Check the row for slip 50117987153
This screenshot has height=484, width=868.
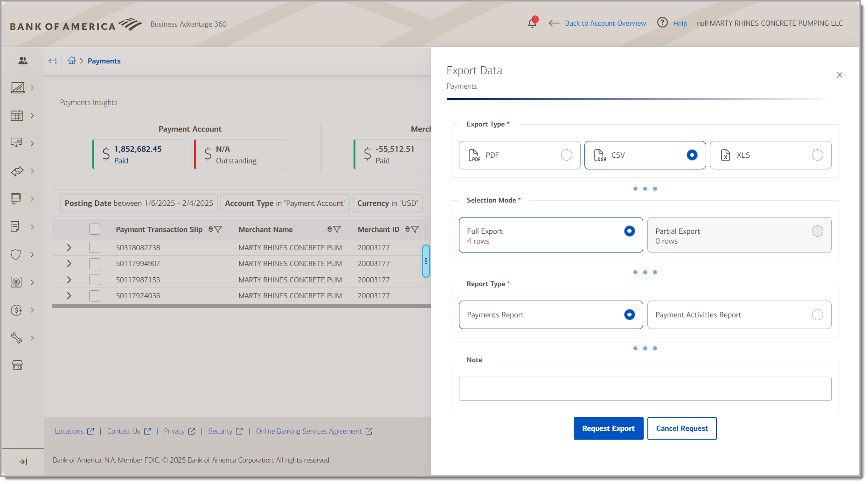point(95,280)
